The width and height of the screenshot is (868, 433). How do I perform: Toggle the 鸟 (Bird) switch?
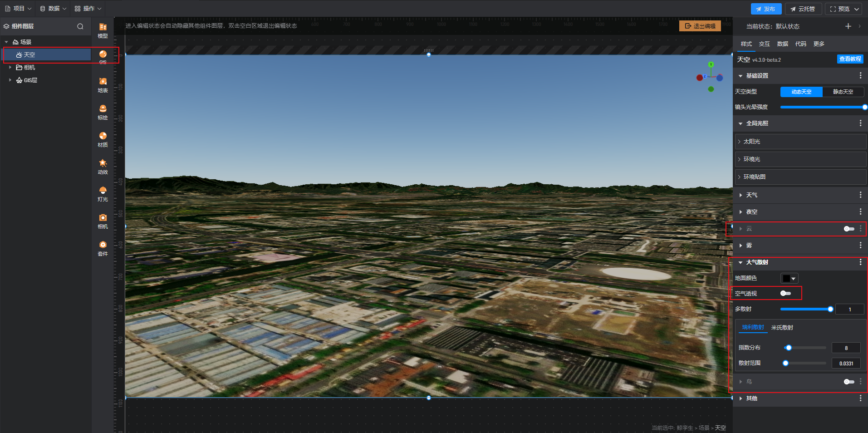(848, 382)
